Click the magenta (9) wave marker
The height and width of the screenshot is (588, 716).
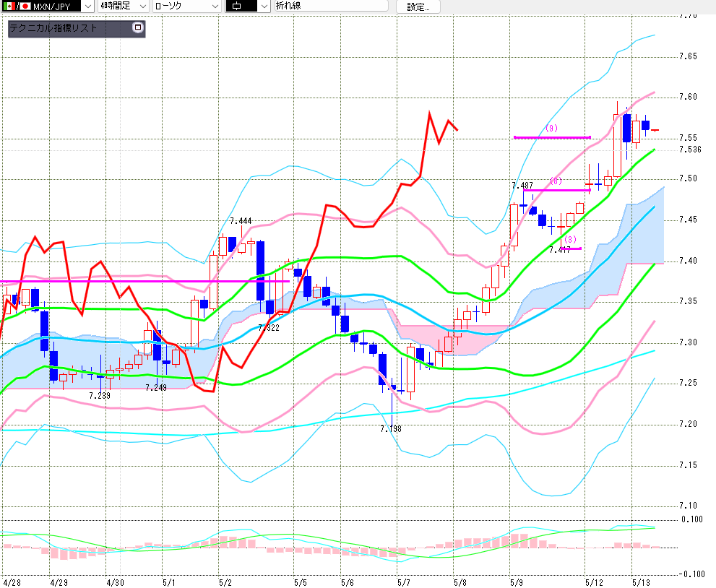pyautogui.click(x=551, y=129)
